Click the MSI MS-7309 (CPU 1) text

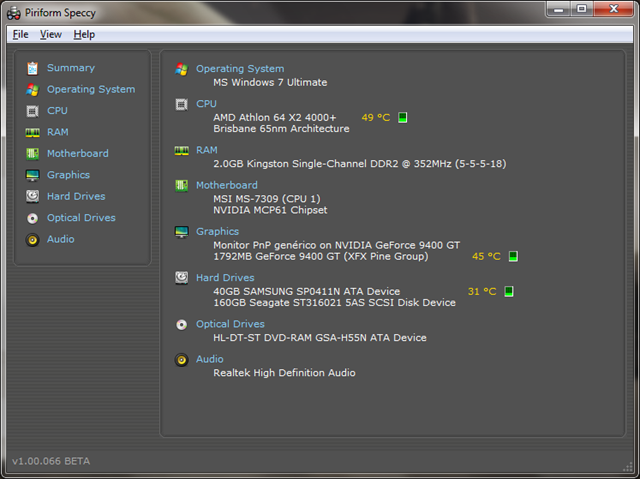point(267,199)
